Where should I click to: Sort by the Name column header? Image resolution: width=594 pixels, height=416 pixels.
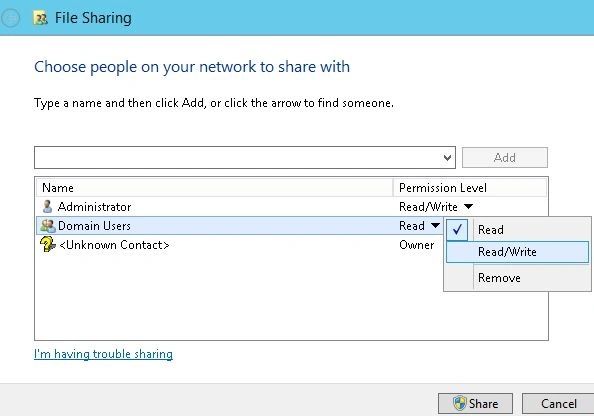214,188
